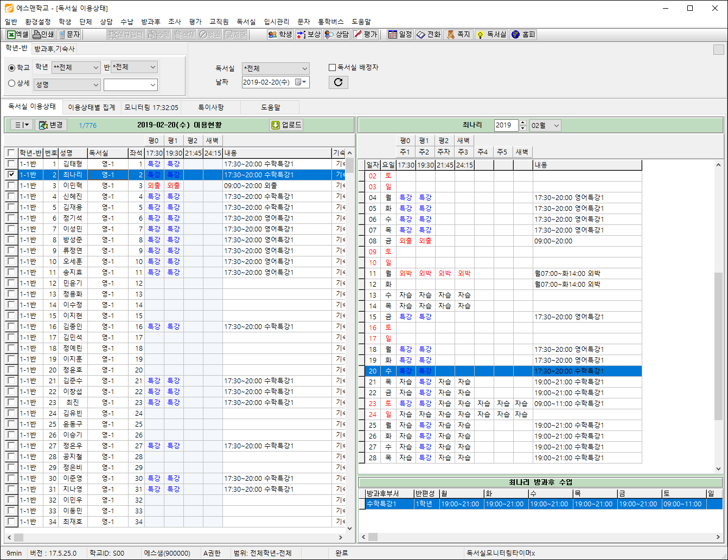
Task: Decrease the year 2019 with stepper down
Action: point(523,128)
